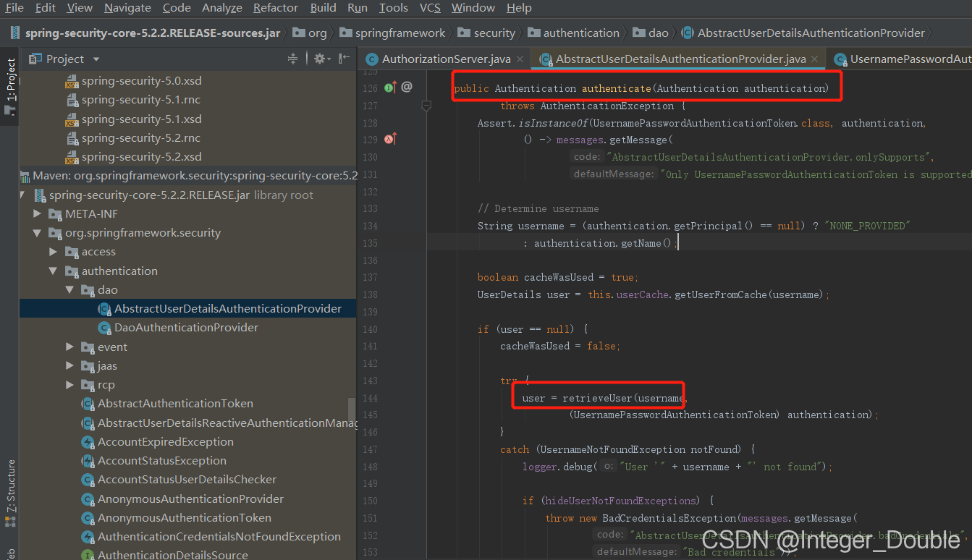The height and width of the screenshot is (560, 972).
Task: Click the authentication breadcrumb
Action: click(x=574, y=33)
